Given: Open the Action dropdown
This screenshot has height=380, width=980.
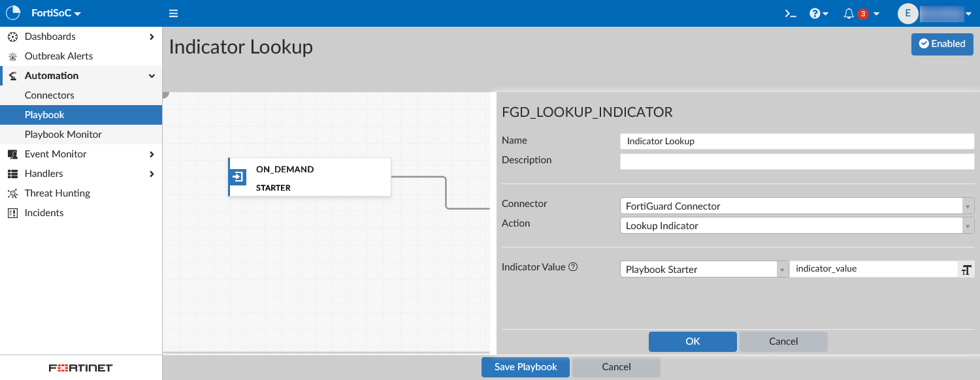Looking at the screenshot, I should (796, 226).
